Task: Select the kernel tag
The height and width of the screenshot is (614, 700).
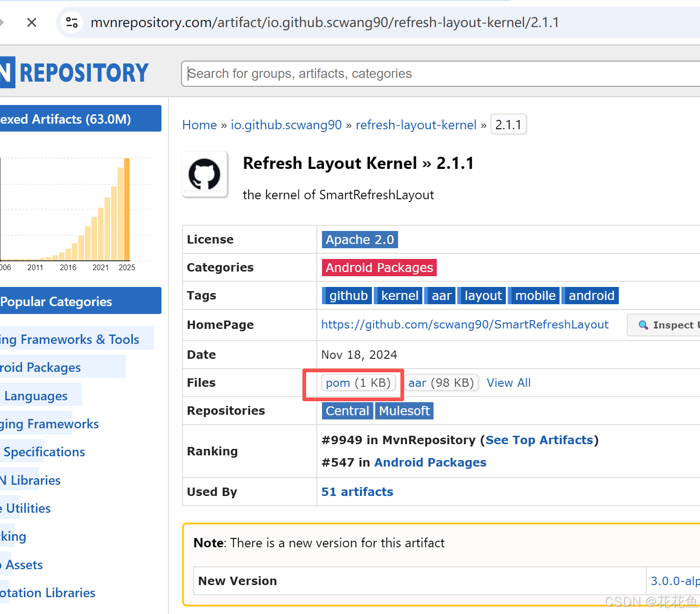Action: (398, 295)
